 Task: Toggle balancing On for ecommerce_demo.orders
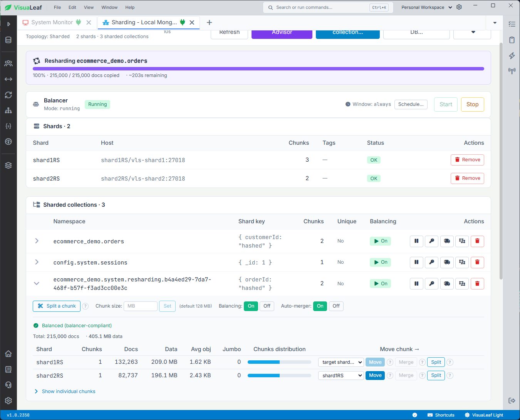[380, 241]
